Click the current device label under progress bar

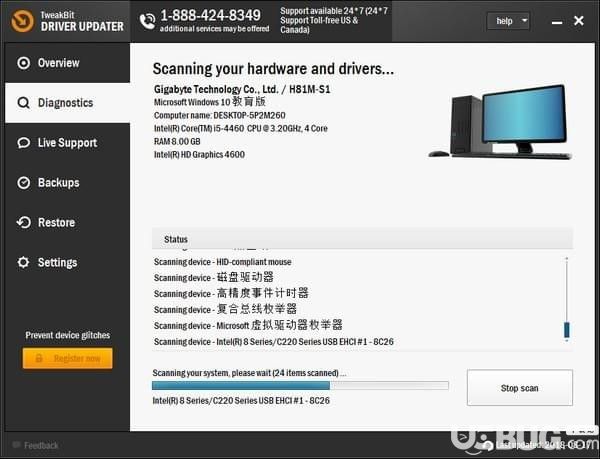pyautogui.click(x=241, y=400)
